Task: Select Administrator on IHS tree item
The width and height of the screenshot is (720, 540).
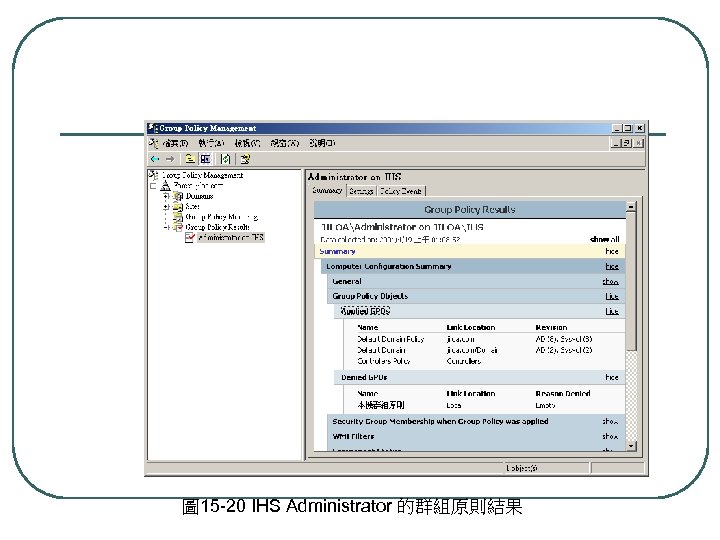Action: pyautogui.click(x=231, y=237)
